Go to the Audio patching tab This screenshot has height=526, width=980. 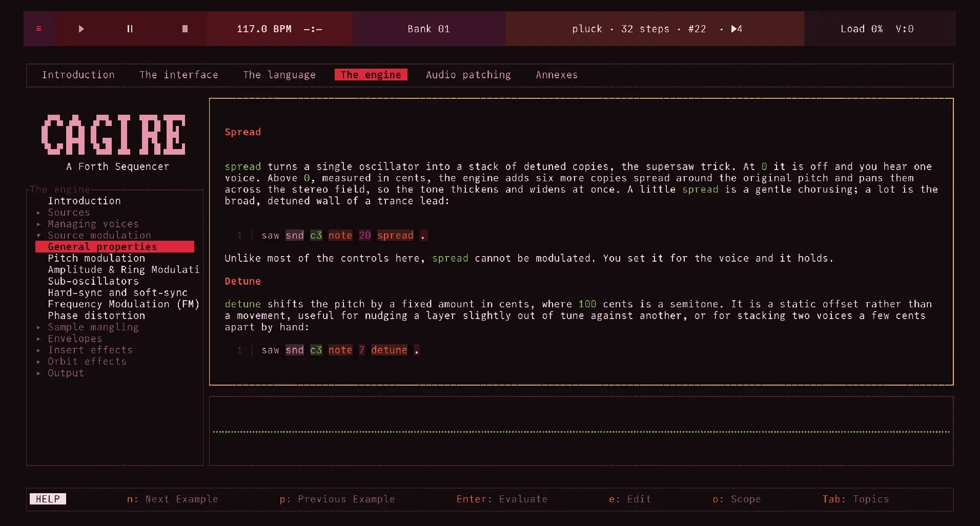[468, 75]
